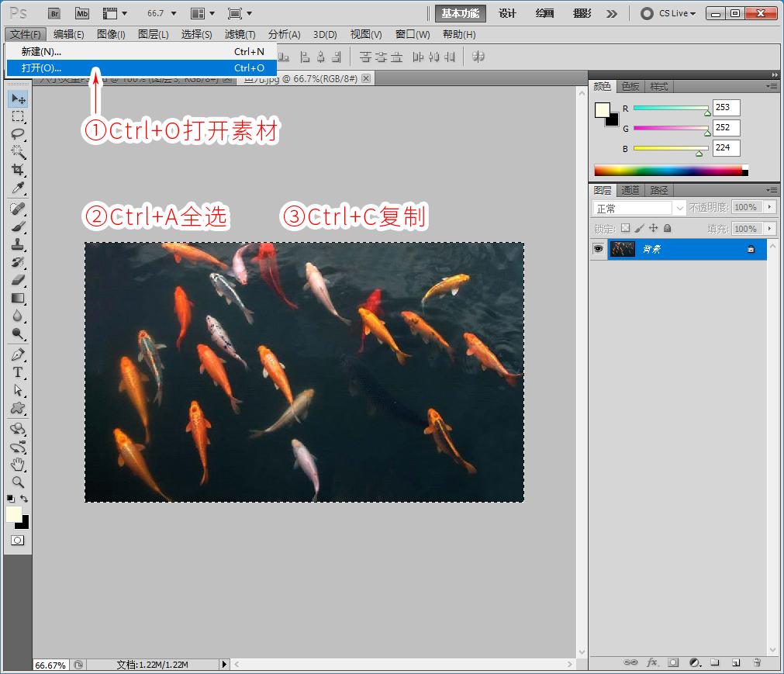Switch to the 通道 tab
The height and width of the screenshot is (674, 784).
tap(630, 190)
